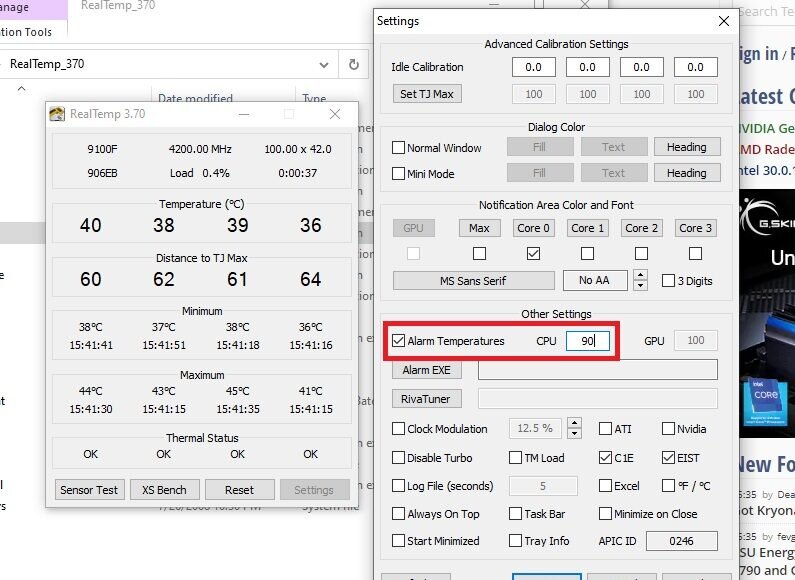Screen dimensions: 795x580
Task: Enable the Mini Mode checkbox
Action: (x=399, y=173)
